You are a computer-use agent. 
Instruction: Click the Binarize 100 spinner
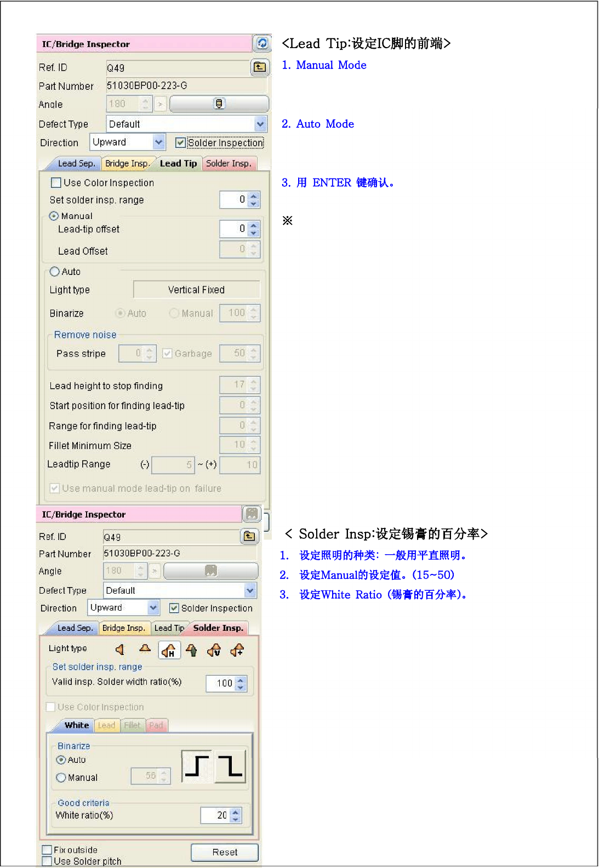(x=239, y=313)
